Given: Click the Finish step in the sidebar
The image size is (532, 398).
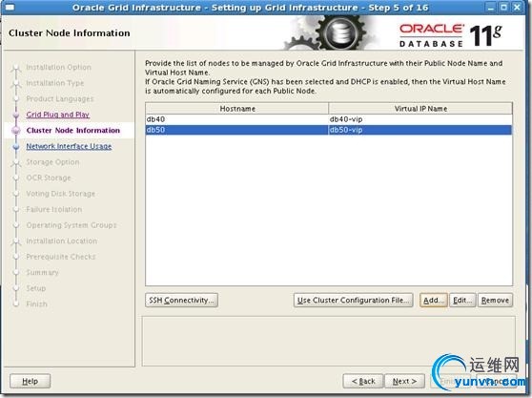Looking at the screenshot, I should pos(36,304).
